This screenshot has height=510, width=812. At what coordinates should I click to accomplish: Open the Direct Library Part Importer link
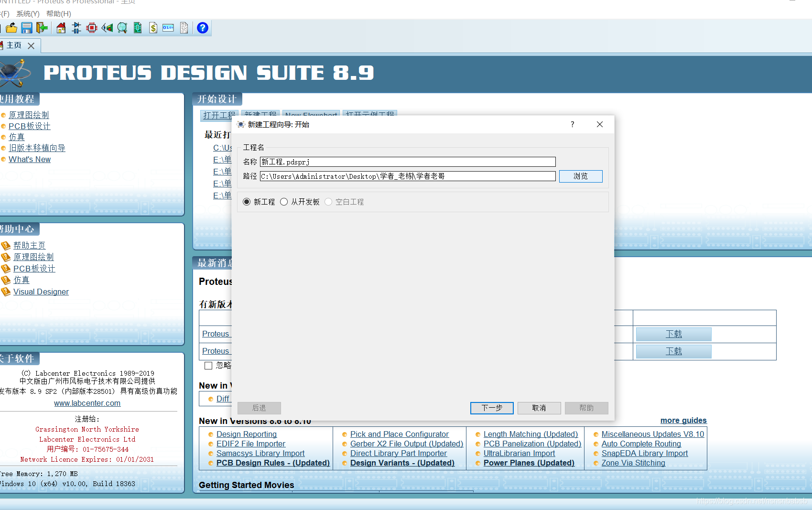click(399, 453)
